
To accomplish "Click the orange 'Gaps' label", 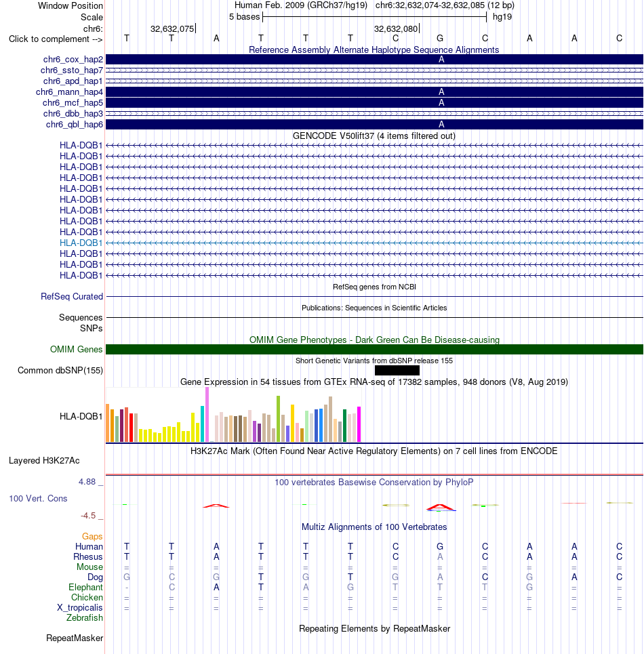I will (x=92, y=536).
